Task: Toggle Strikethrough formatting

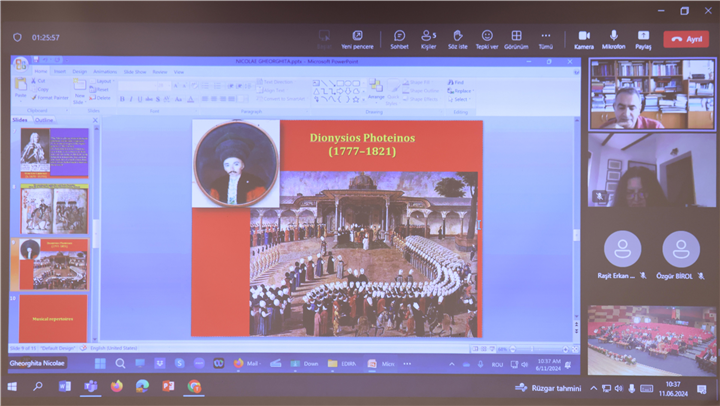Action: point(149,99)
